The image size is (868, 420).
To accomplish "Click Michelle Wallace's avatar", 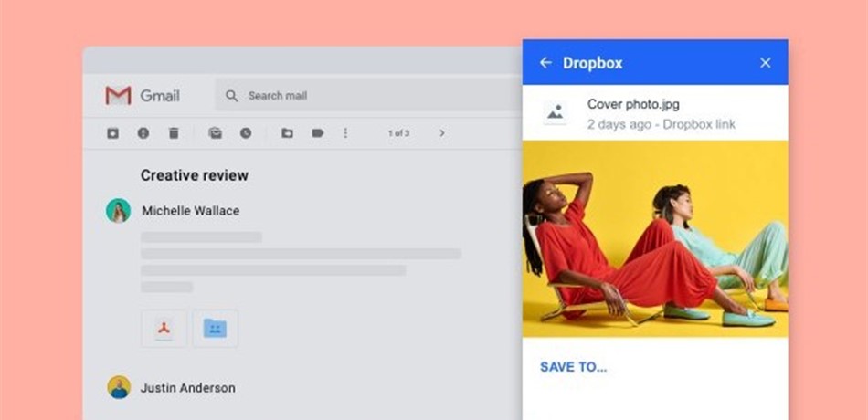I will pyautogui.click(x=119, y=211).
